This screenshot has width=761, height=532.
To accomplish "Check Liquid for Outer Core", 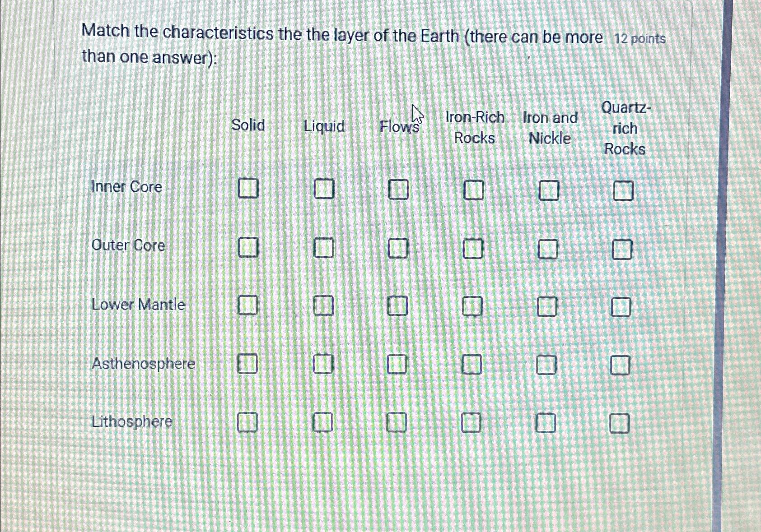I will tap(323, 247).
